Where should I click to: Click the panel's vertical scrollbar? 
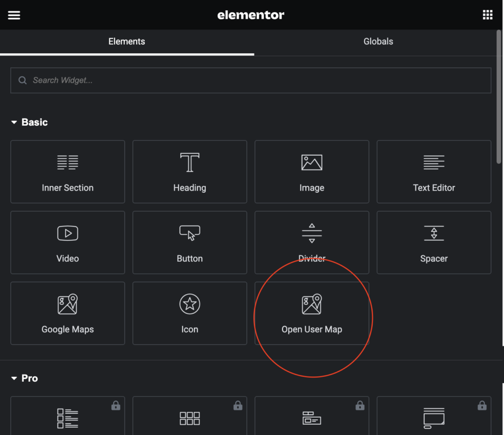tap(499, 97)
